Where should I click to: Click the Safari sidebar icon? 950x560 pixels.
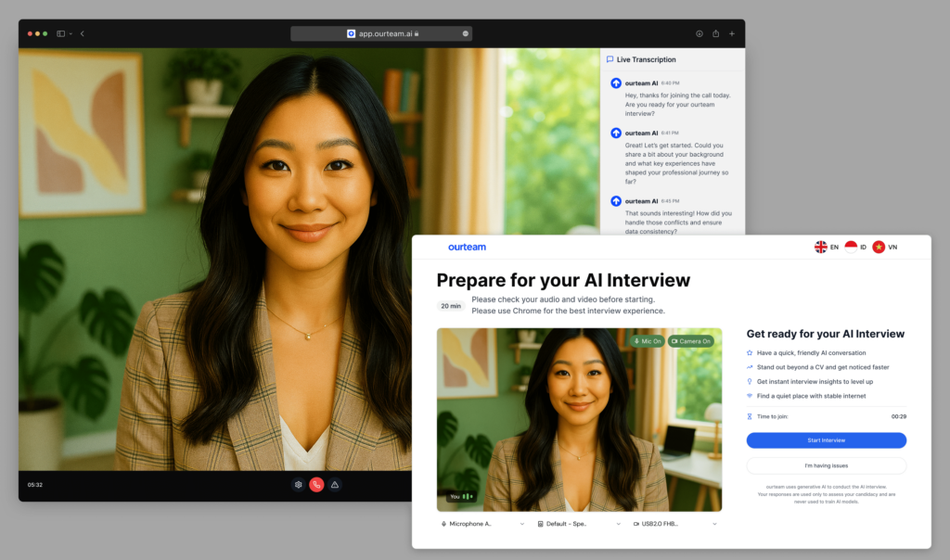click(61, 33)
